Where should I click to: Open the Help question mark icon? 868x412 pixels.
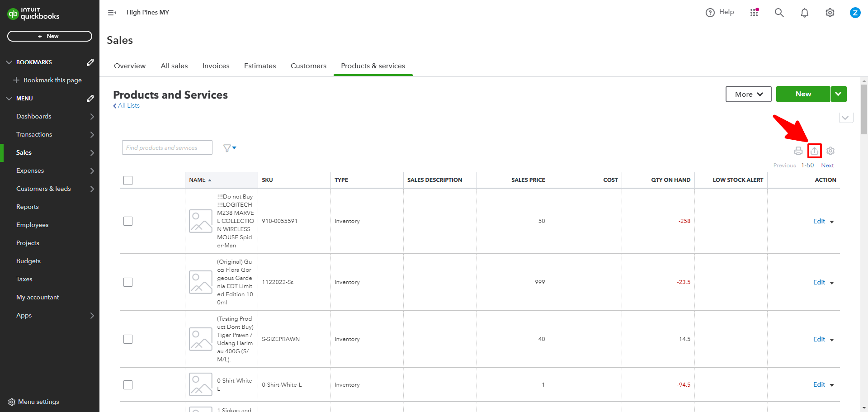coord(710,13)
